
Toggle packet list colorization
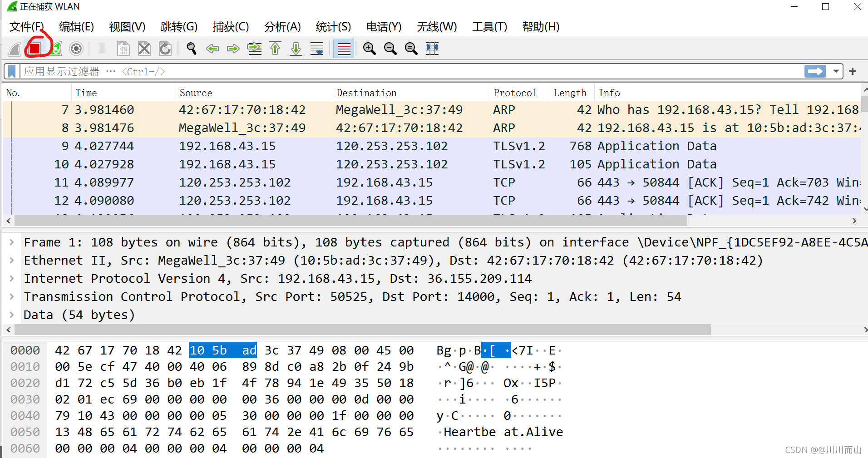tap(344, 49)
